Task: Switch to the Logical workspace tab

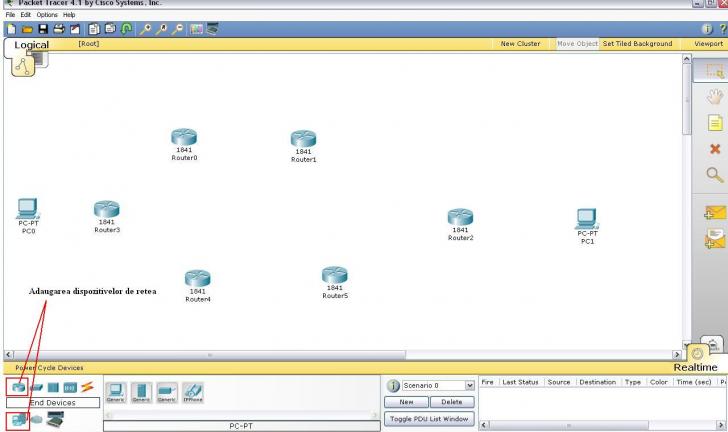Action: (x=31, y=45)
